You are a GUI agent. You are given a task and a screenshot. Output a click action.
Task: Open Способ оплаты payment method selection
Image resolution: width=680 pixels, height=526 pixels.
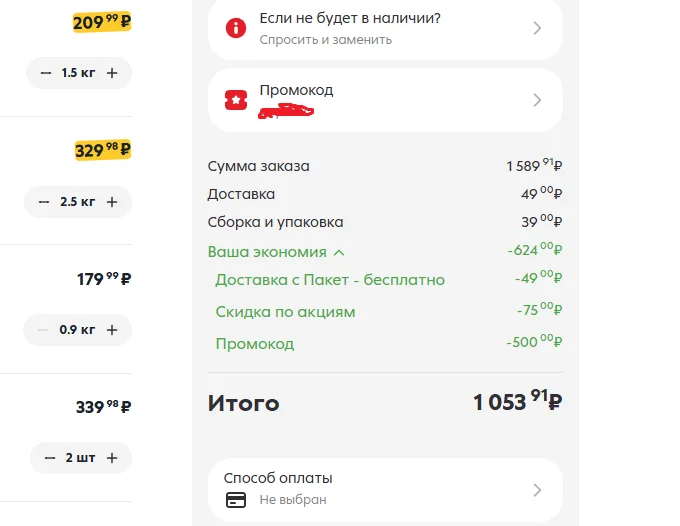[x=385, y=490]
